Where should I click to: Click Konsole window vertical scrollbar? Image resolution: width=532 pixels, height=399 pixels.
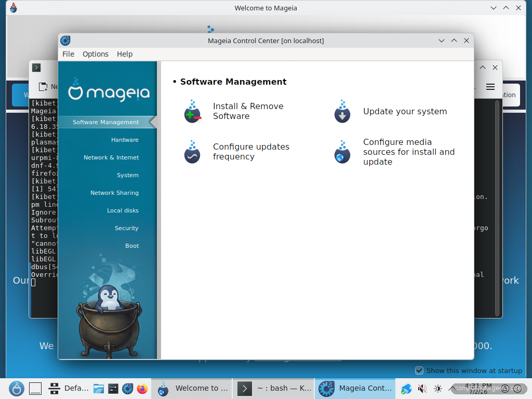point(497,208)
